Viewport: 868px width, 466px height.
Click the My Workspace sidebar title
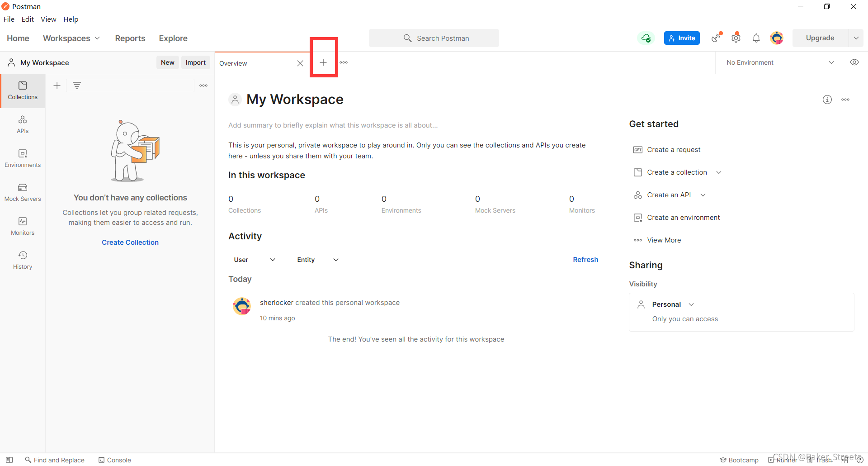[x=44, y=63]
